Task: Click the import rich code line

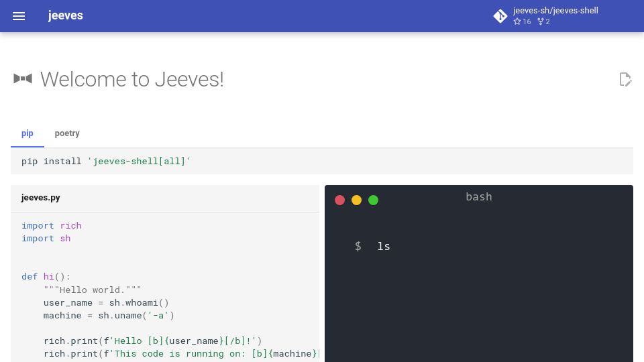Action: 52,226
